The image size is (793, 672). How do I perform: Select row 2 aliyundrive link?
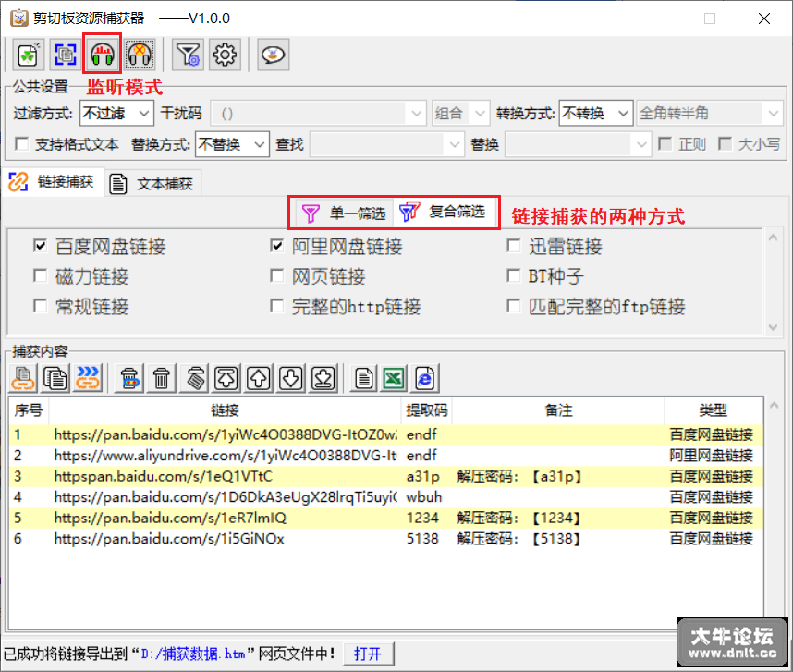click(386, 456)
